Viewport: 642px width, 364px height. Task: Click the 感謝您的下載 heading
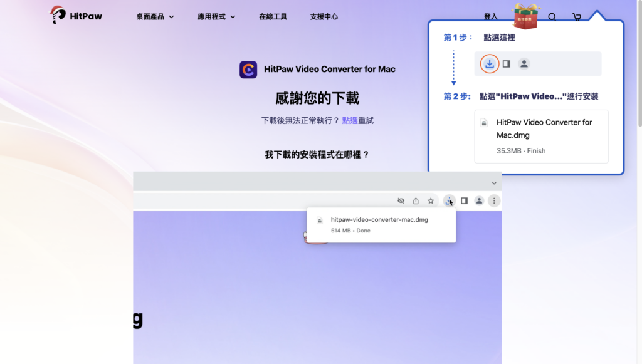pyautogui.click(x=317, y=98)
